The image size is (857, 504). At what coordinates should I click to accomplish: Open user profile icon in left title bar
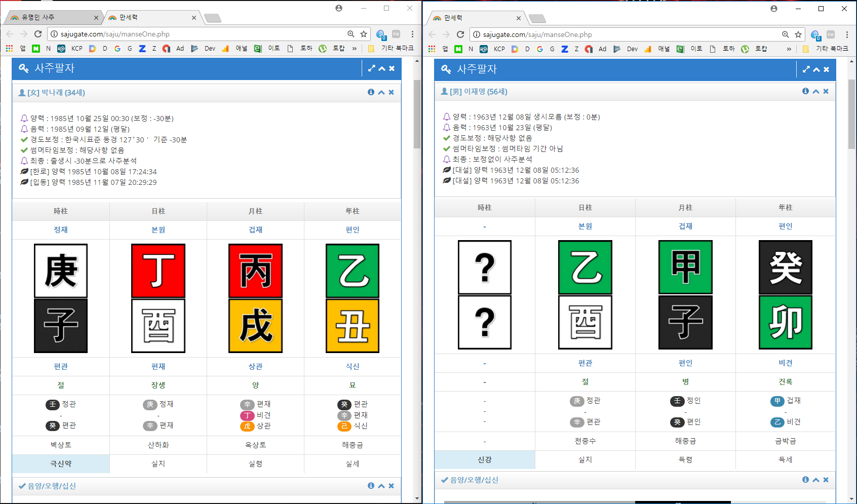point(339,8)
